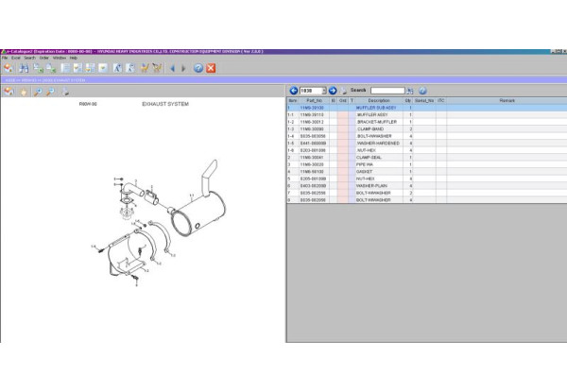Click the red X exit icon in toolbar

[x=211, y=68]
